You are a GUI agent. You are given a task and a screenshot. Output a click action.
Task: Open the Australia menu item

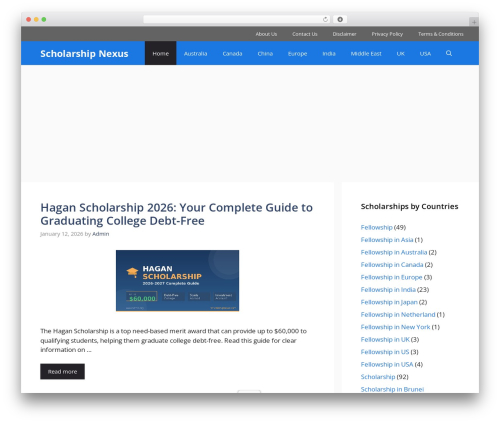pos(196,53)
